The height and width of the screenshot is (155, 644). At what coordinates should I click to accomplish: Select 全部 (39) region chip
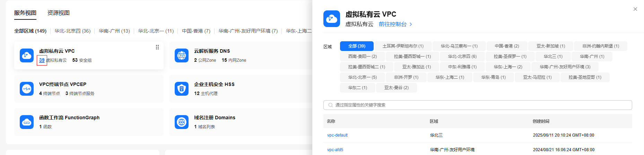click(357, 46)
